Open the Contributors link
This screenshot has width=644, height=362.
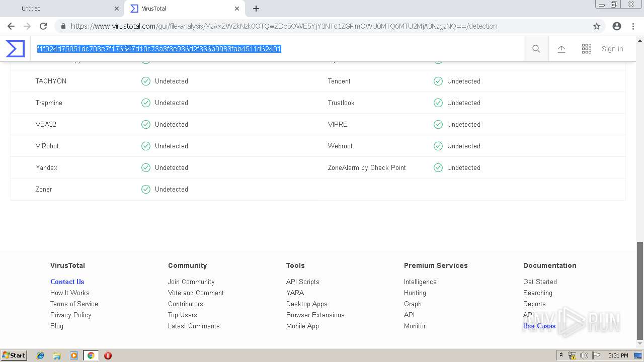[x=186, y=304]
